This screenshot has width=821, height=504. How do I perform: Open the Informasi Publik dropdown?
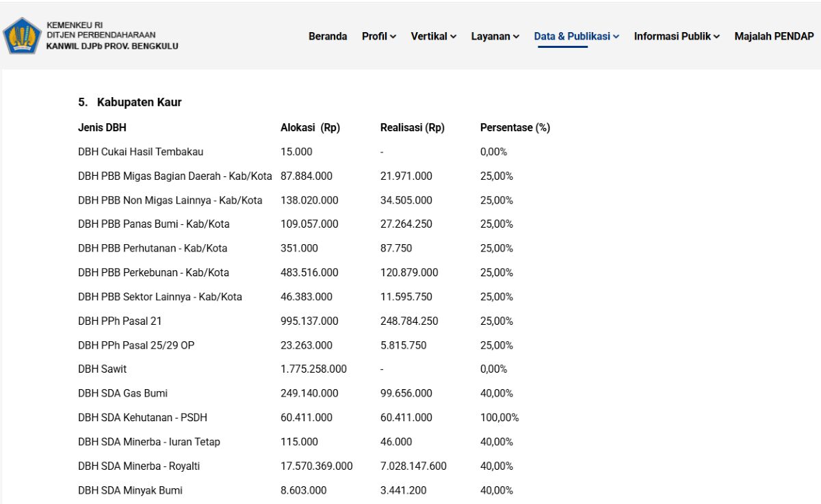[677, 36]
